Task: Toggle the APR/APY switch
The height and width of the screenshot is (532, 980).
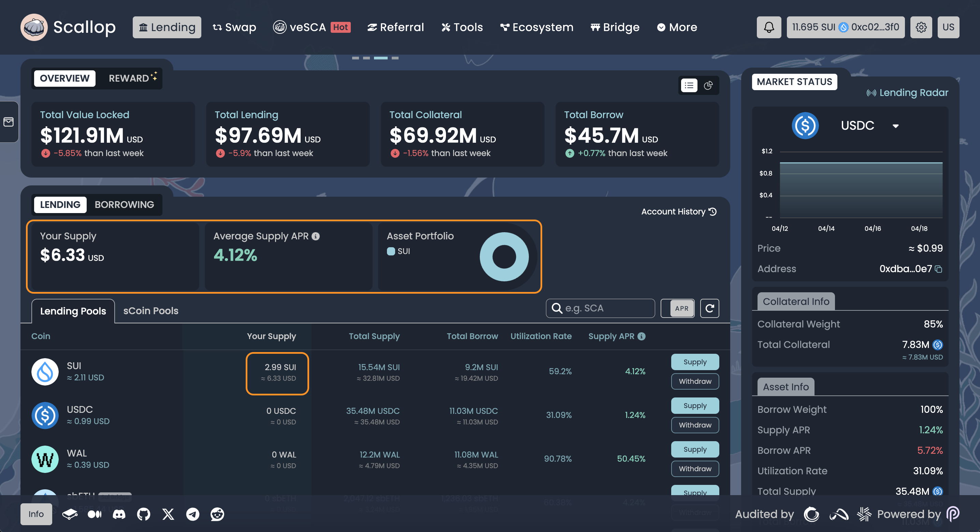Action: coord(678,308)
